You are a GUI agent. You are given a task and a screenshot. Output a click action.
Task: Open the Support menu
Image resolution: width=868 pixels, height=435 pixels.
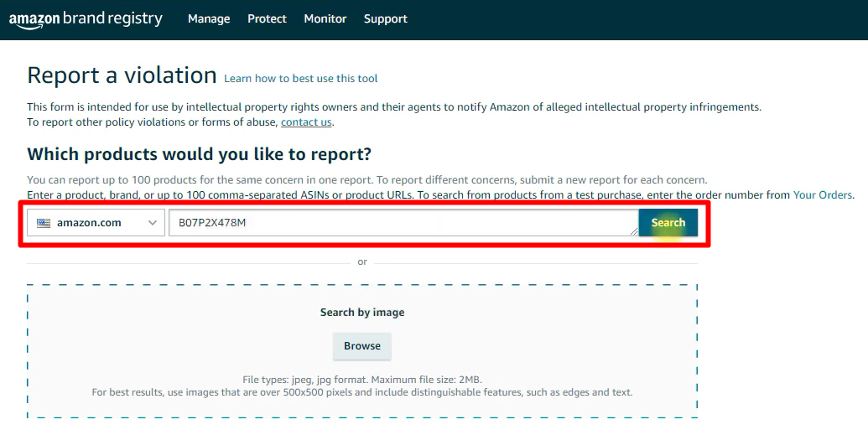coord(385,18)
